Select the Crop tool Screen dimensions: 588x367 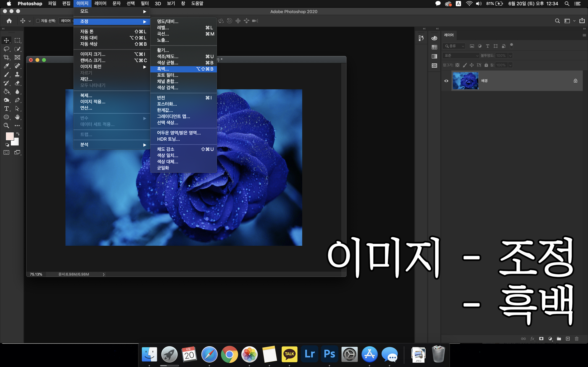[x=6, y=58]
